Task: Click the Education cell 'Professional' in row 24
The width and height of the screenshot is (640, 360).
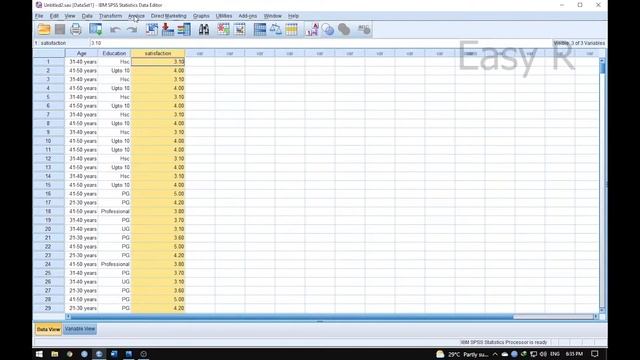Action: [x=114, y=264]
